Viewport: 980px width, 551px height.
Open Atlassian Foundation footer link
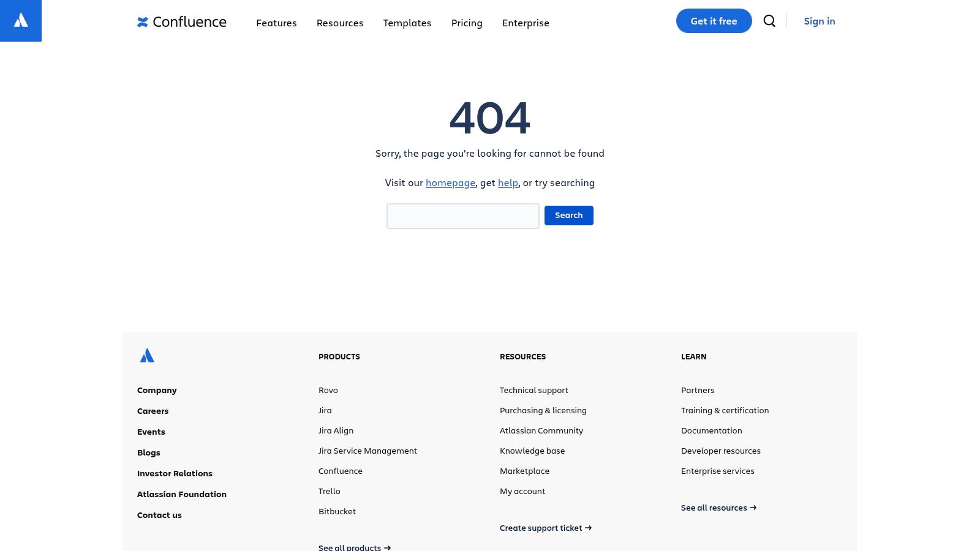(x=182, y=494)
